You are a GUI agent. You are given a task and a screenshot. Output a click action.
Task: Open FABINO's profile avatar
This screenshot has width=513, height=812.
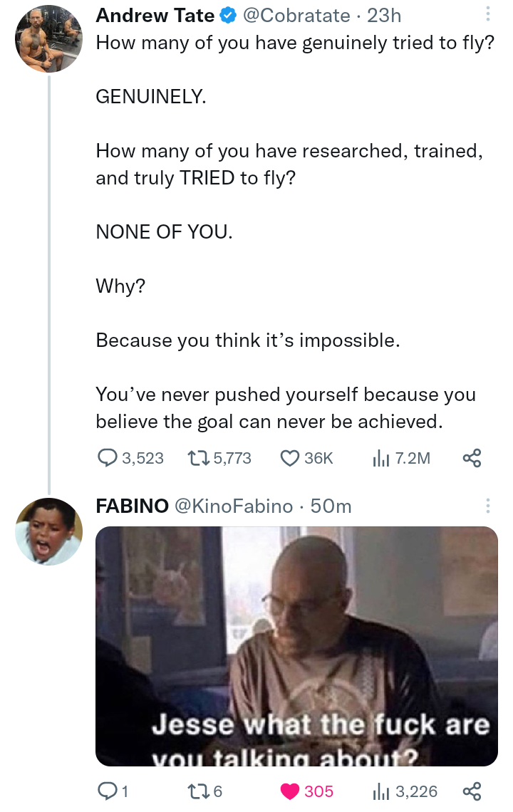click(x=49, y=531)
